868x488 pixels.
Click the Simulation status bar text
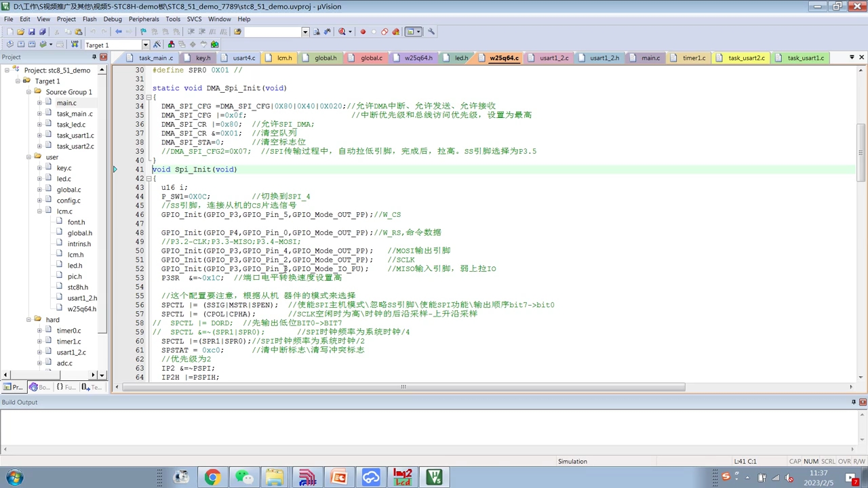click(572, 462)
